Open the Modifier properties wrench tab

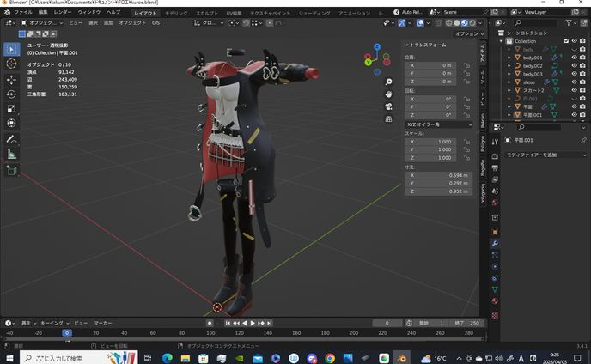coord(495,244)
